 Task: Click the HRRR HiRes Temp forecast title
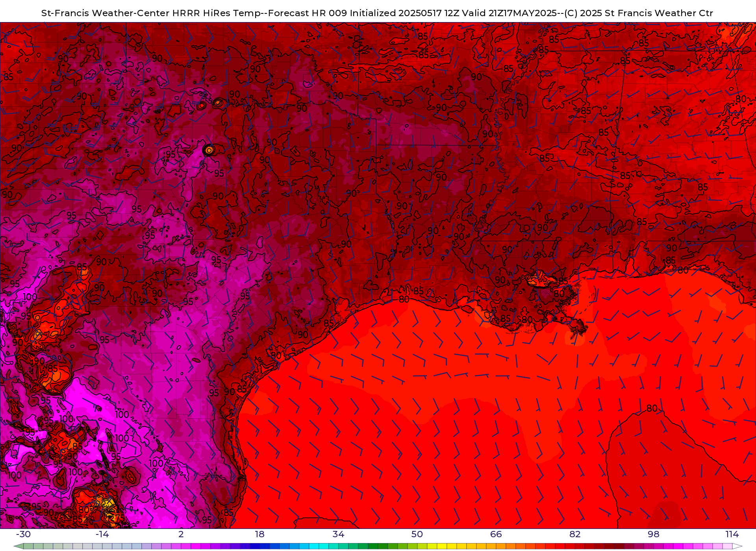(377, 13)
